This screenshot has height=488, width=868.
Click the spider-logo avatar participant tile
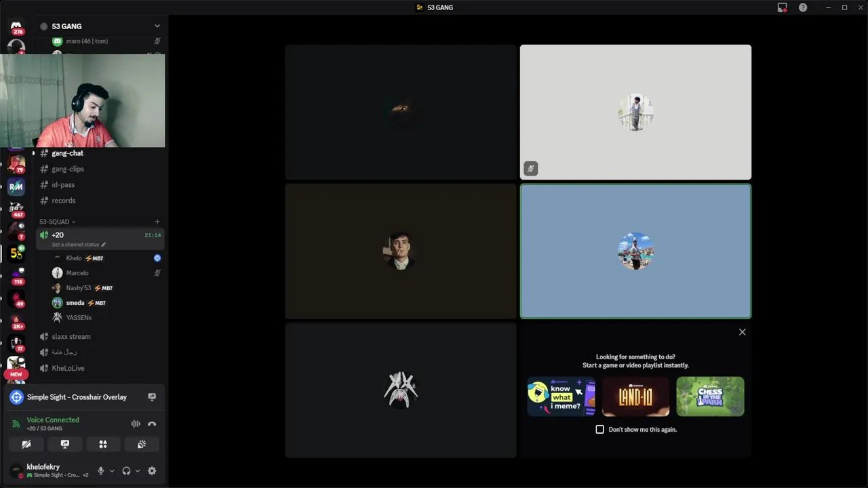pos(401,390)
